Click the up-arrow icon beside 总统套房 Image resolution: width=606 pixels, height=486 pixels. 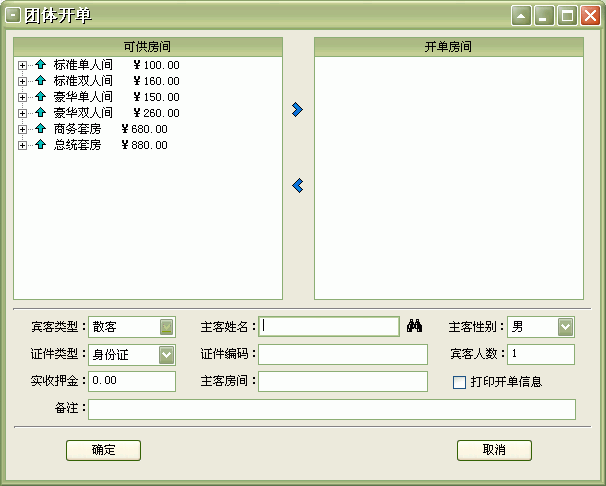41,145
